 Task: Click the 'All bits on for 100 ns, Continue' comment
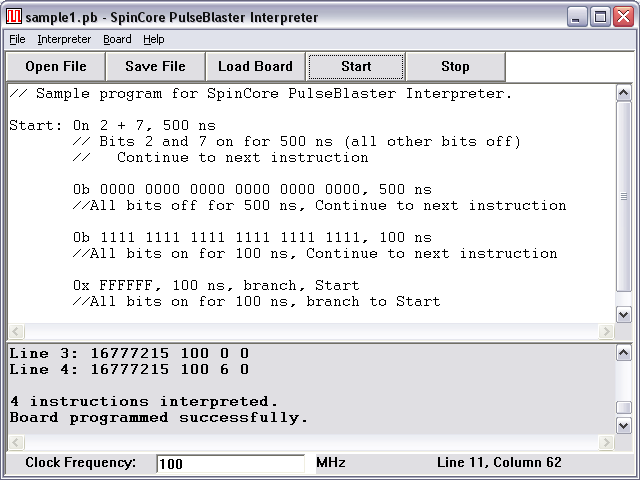tap(315, 253)
